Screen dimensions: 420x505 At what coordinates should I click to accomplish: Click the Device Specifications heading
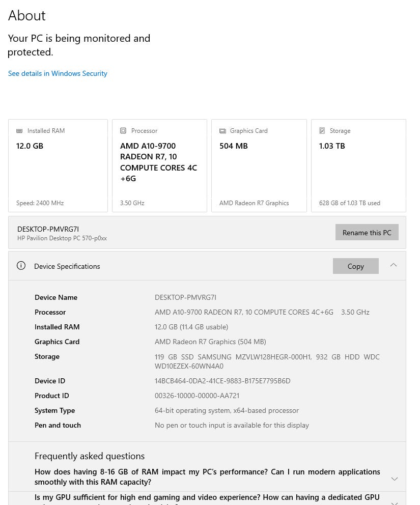pyautogui.click(x=67, y=266)
